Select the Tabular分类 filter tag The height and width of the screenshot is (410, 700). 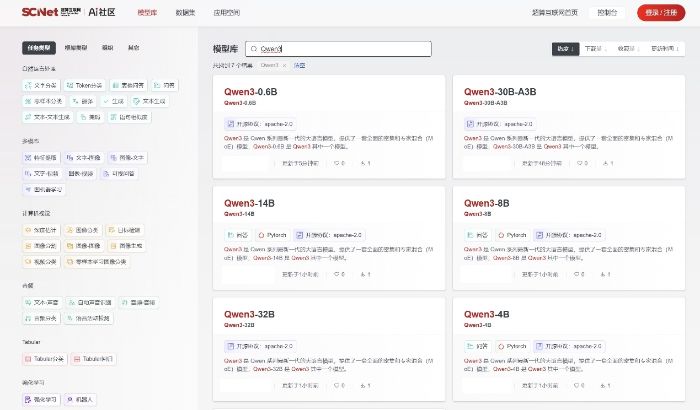pyautogui.click(x=46, y=358)
